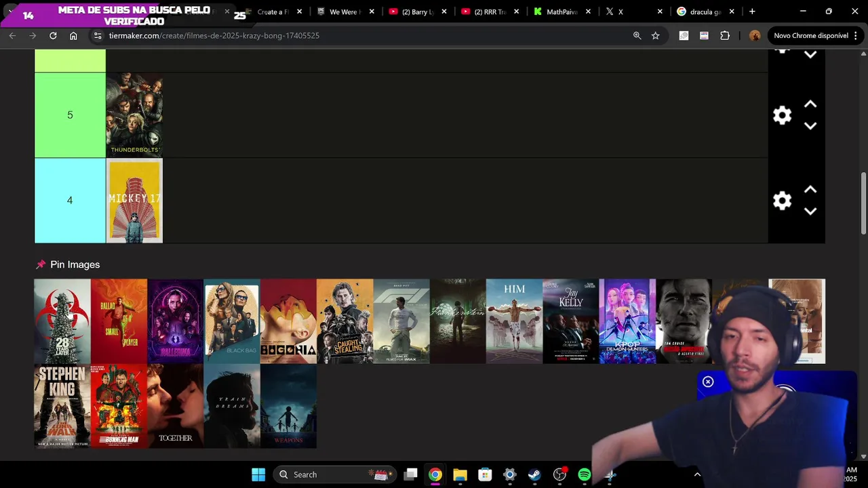
Task: Select the Black Bag poster
Action: [x=232, y=321]
